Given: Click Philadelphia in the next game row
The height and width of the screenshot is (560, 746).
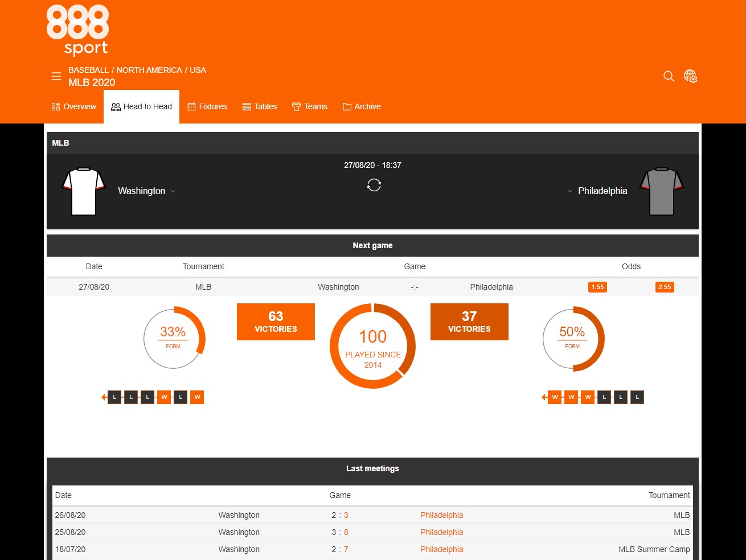Looking at the screenshot, I should tap(491, 287).
